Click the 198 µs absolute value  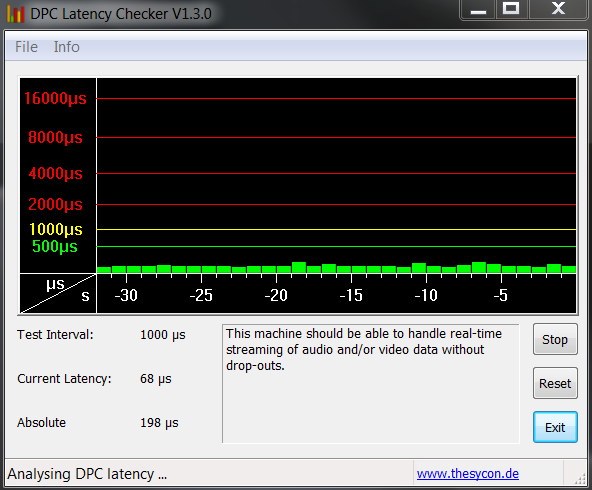click(159, 422)
